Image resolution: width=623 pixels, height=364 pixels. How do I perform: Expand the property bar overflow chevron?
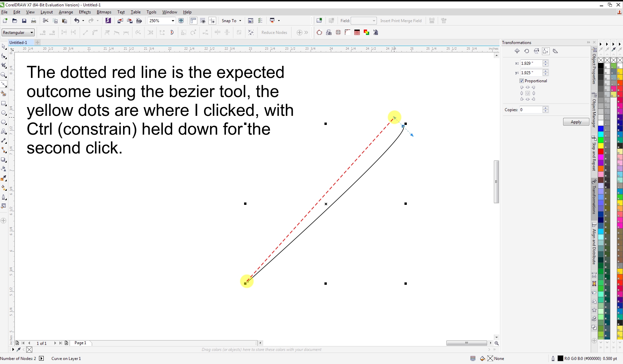point(306,33)
